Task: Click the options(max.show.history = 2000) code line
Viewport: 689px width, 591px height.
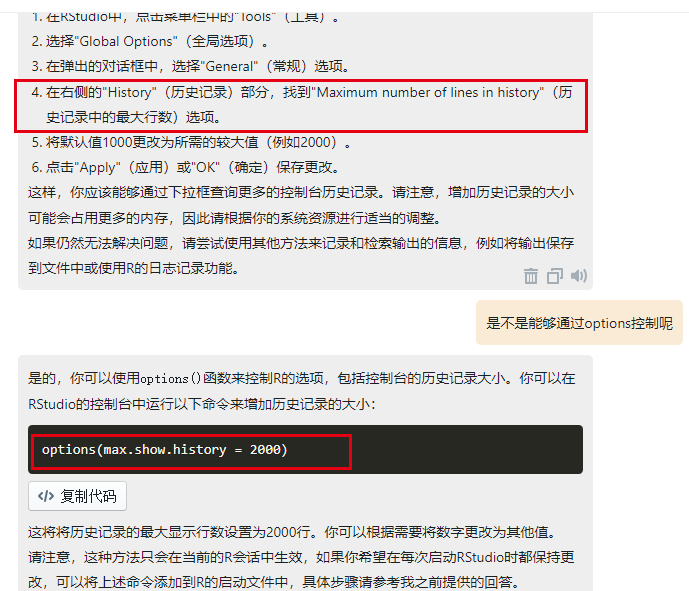Action: pos(164,450)
